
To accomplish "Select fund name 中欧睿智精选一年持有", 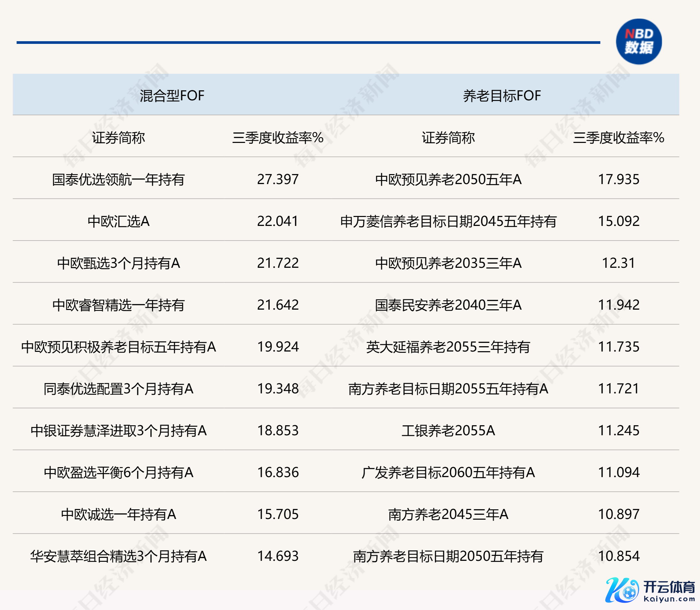I will click(x=118, y=305).
